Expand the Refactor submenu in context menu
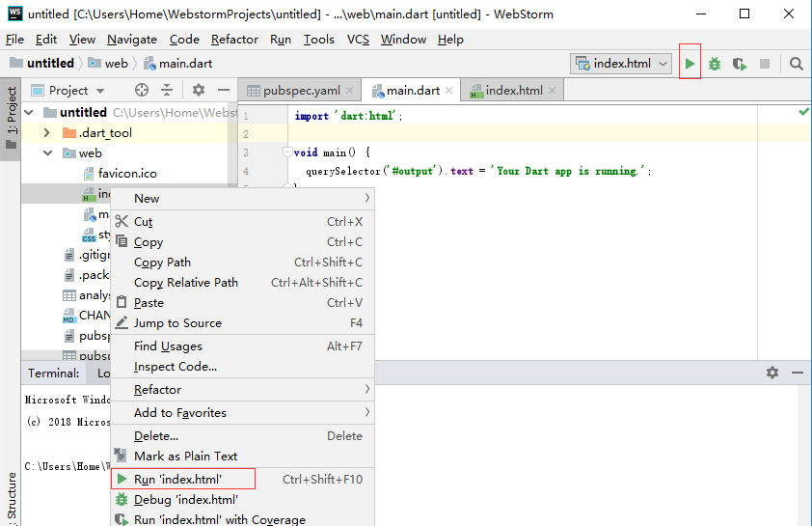Image resolution: width=812 pixels, height=526 pixels. (242, 390)
